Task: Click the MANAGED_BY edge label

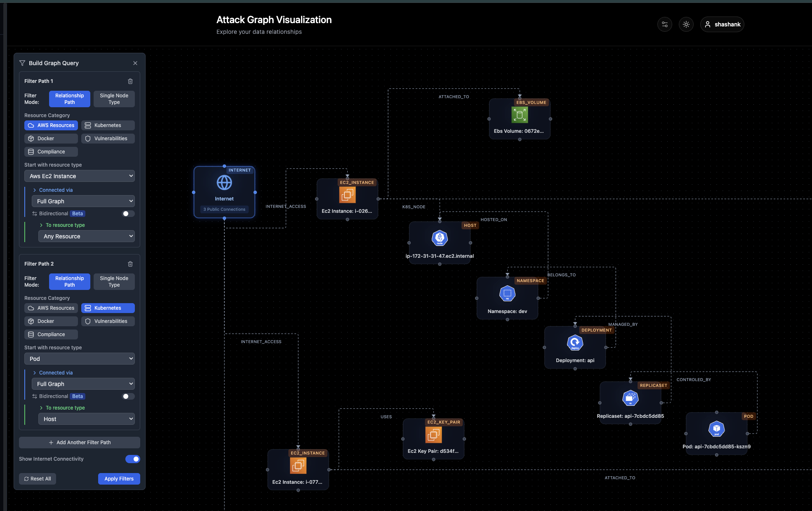Action: coord(623,325)
